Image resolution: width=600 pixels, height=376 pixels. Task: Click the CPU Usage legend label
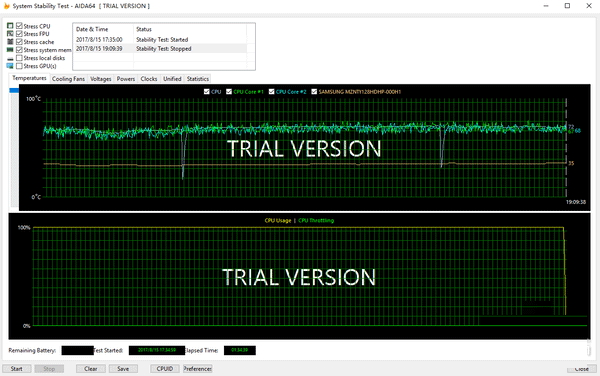click(278, 220)
